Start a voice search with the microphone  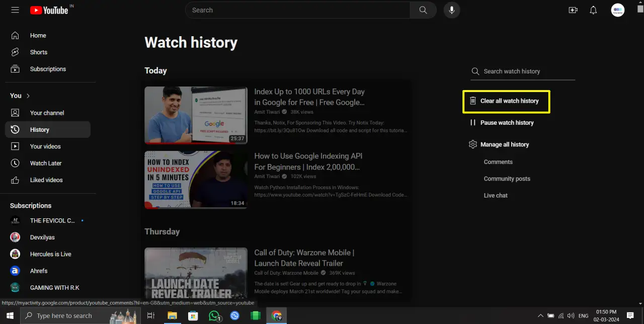(x=451, y=10)
